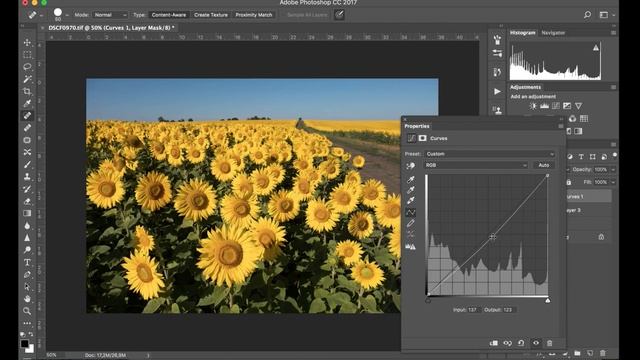Pick the gray point eyedropper in Curves
Screen dimensions: 640x360
coord(411,190)
